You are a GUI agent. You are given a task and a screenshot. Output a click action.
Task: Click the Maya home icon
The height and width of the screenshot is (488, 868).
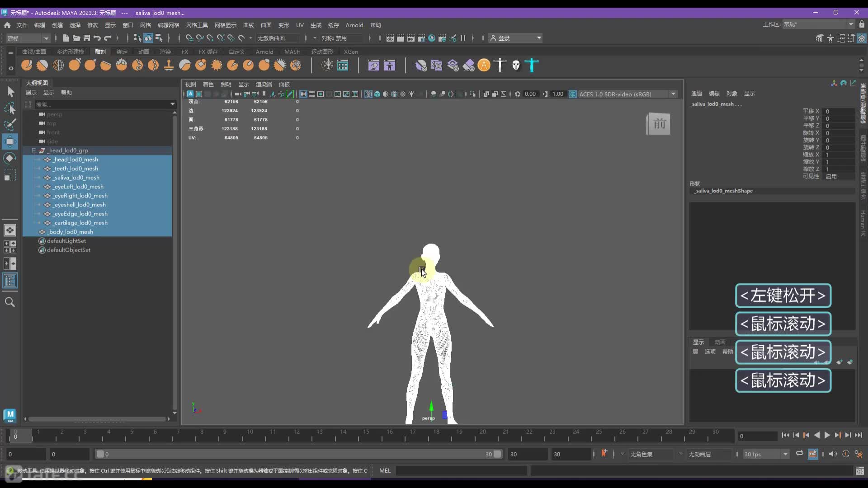(x=7, y=25)
